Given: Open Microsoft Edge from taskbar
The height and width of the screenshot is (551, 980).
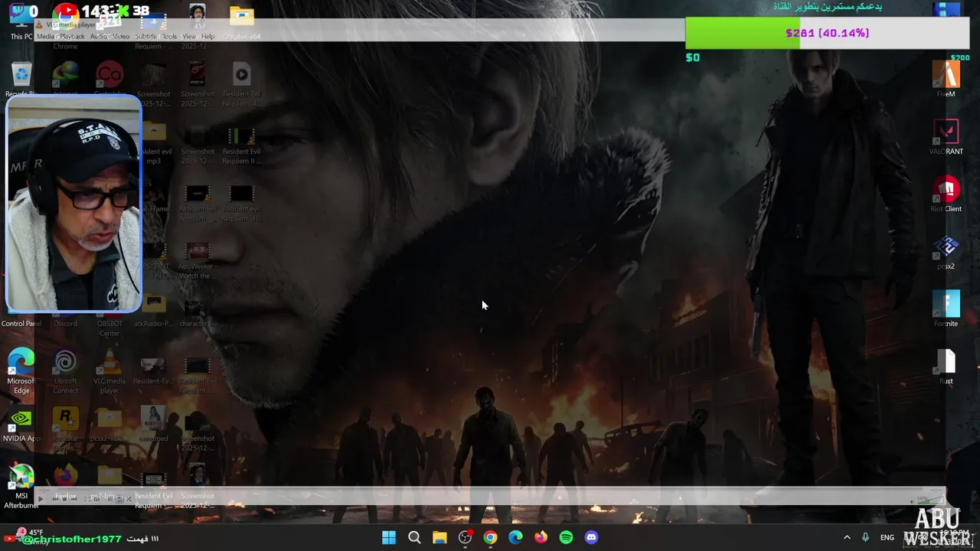Looking at the screenshot, I should click(x=515, y=537).
